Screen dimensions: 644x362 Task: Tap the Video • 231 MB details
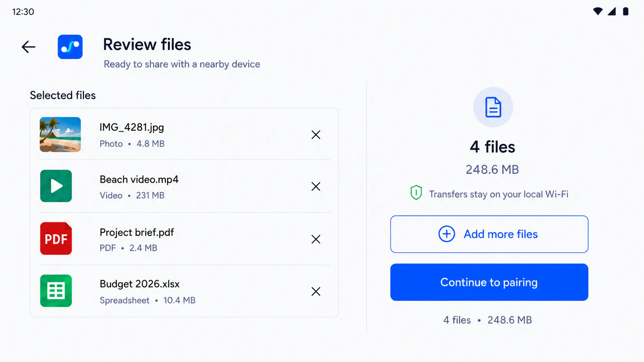132,195
